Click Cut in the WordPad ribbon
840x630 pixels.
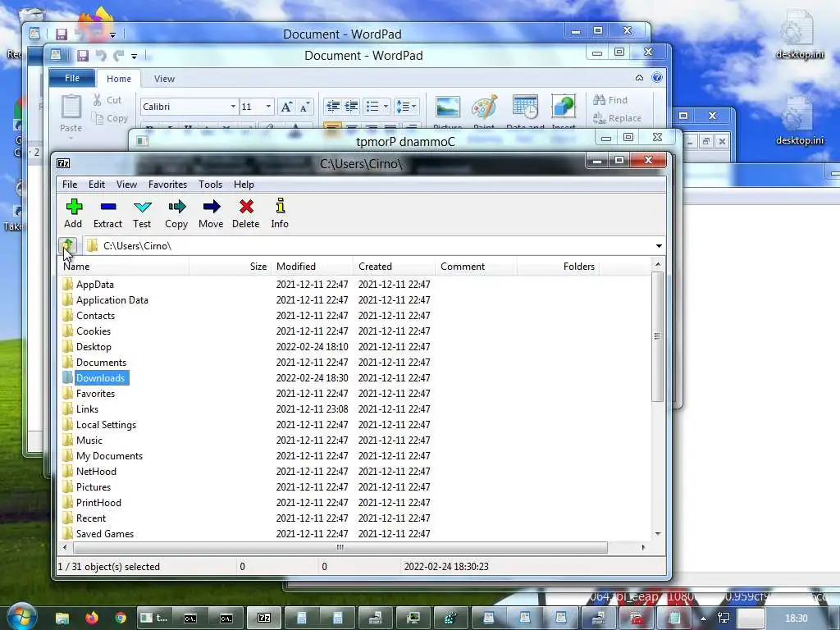[107, 100]
